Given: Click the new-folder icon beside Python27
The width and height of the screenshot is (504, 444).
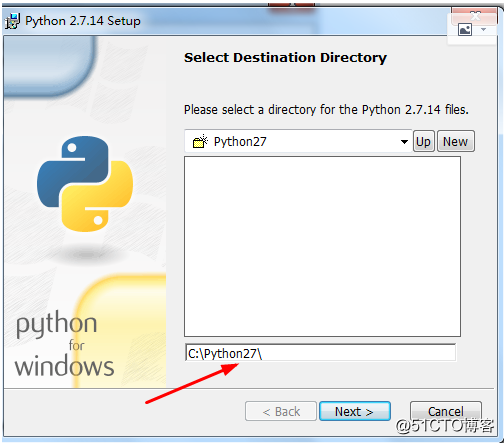Looking at the screenshot, I should click(200, 142).
